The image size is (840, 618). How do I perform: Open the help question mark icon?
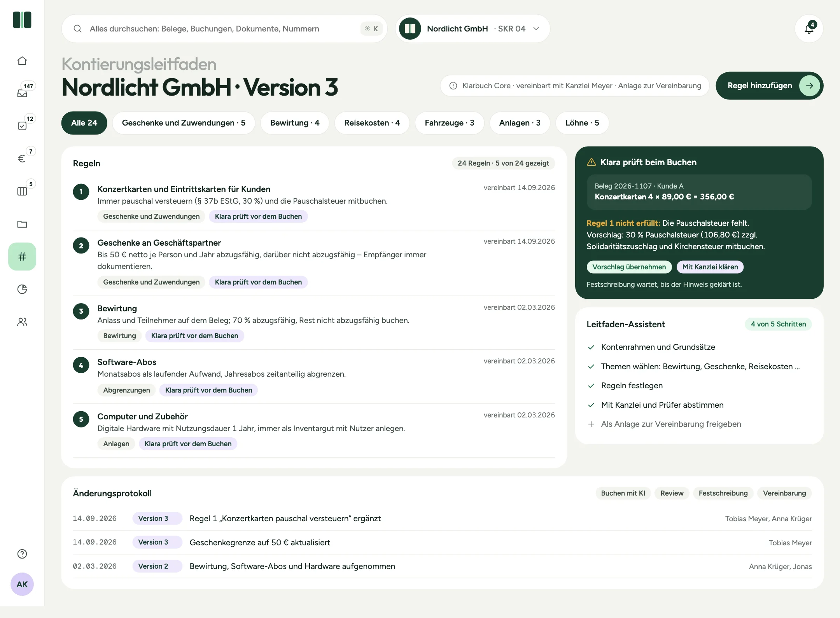pos(22,554)
